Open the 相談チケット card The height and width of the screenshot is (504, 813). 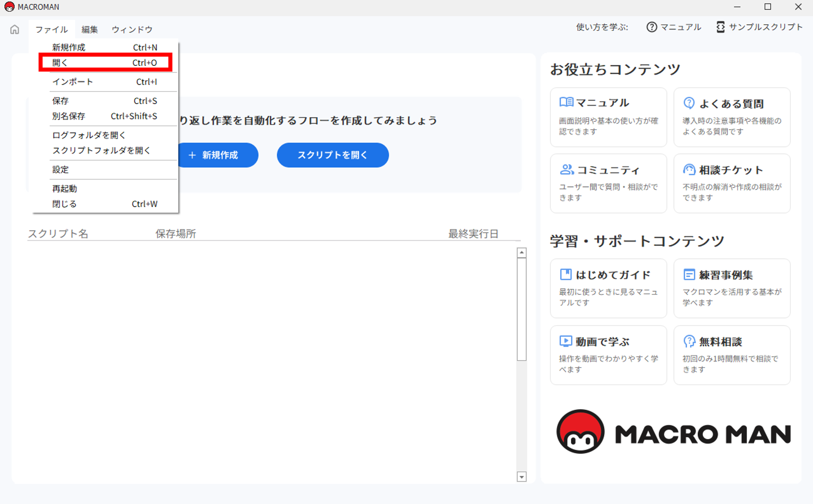[732, 183]
